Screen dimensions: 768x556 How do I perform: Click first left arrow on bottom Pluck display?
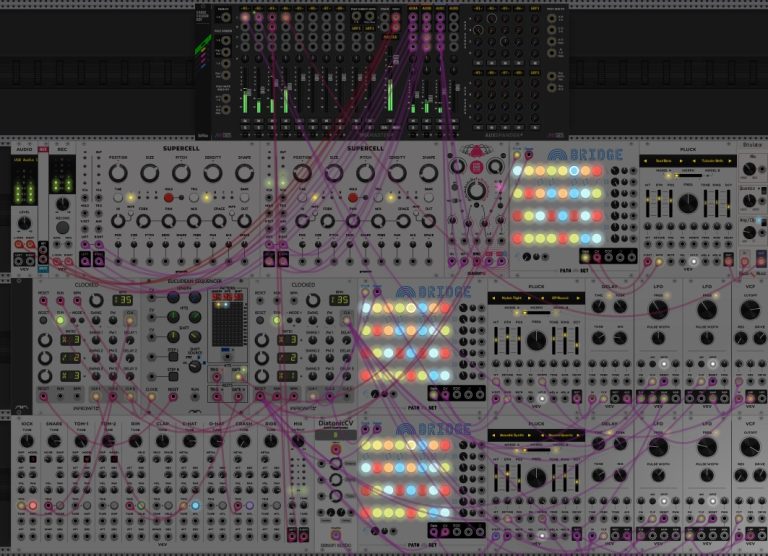coord(494,435)
